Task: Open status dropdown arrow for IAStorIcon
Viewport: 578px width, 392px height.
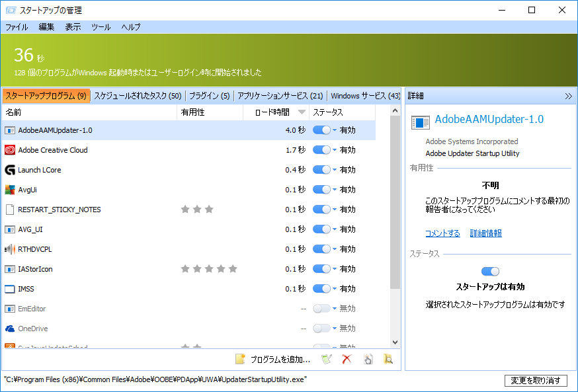Action: [335, 269]
